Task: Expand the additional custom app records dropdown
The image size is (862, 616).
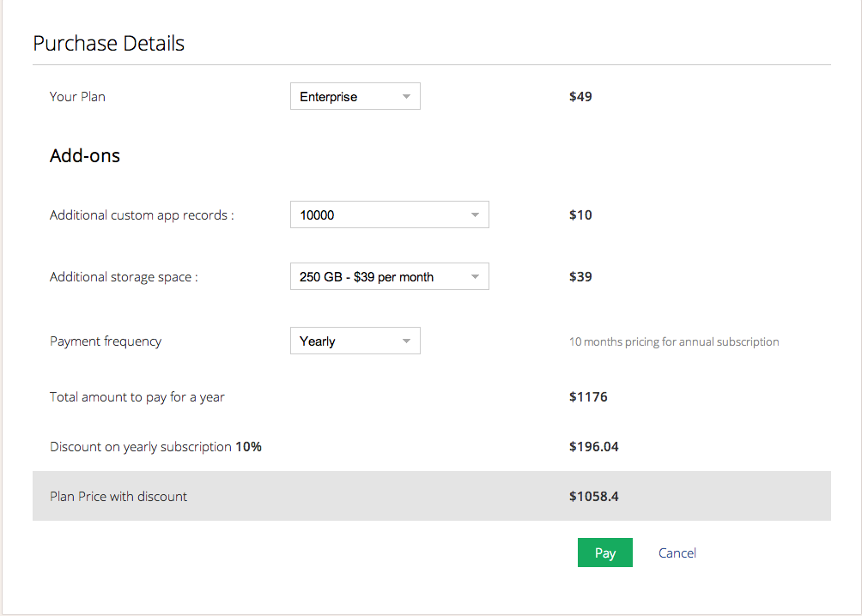Action: pyautogui.click(x=389, y=215)
